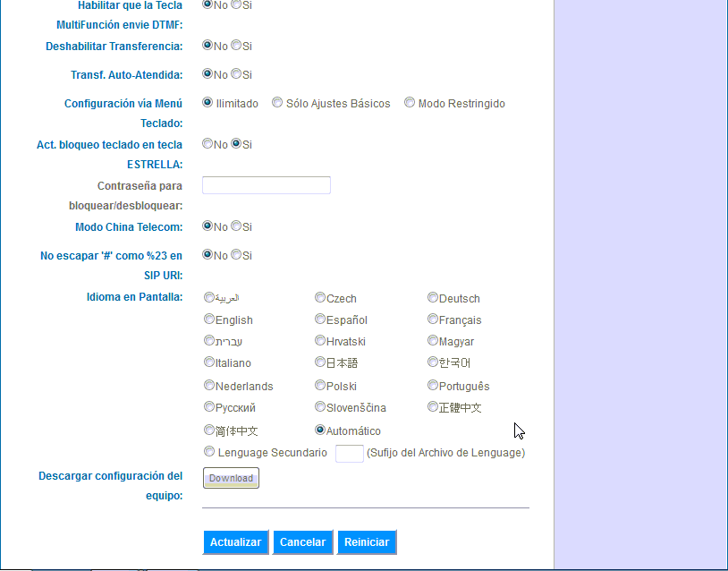Viewport: 728px width, 571px height.
Task: Click Cancelar to discard changes
Action: click(302, 541)
